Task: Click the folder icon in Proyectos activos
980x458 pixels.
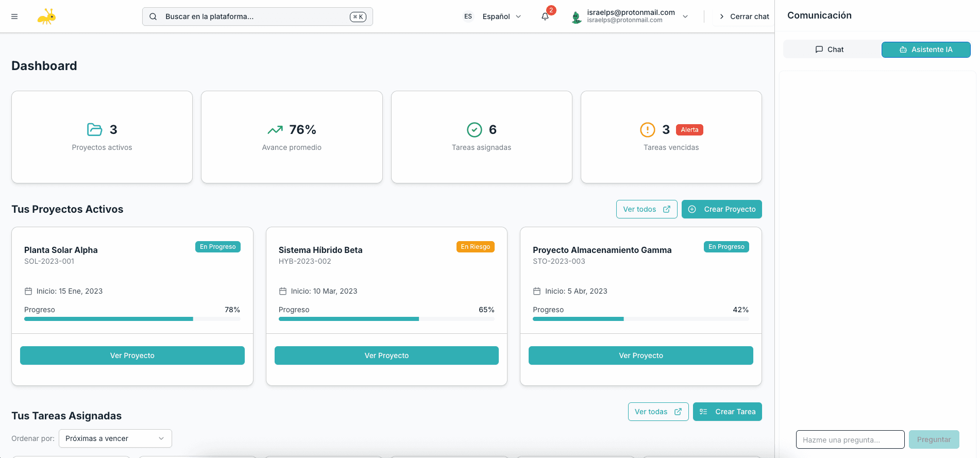Action: pos(95,129)
